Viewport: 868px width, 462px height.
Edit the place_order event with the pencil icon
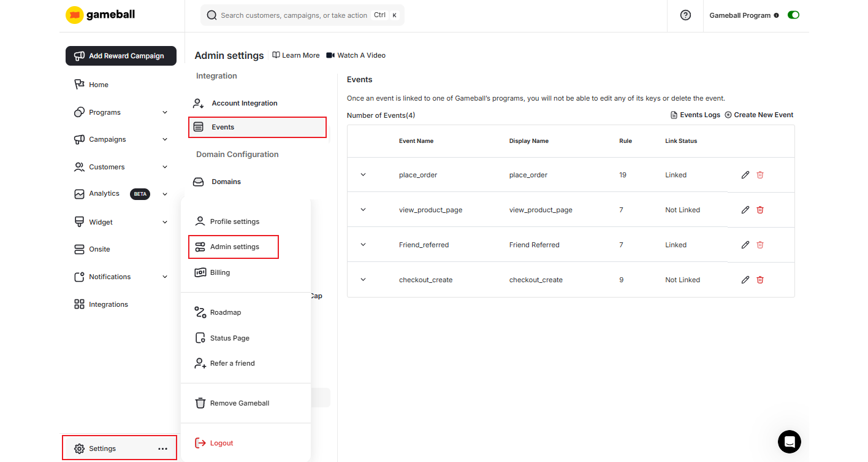click(745, 175)
